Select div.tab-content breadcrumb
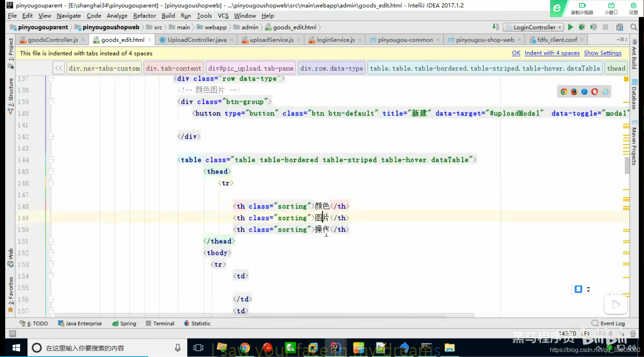Screen dimensions: 644x357 [x=173, y=68]
